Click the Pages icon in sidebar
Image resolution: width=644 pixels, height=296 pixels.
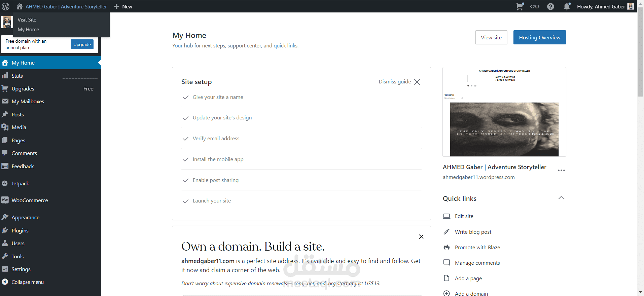(x=5, y=140)
